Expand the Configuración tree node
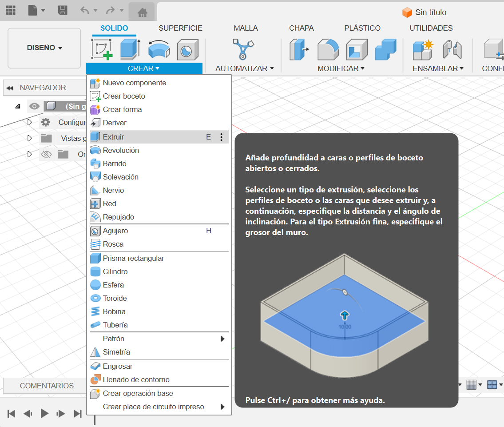The width and height of the screenshot is (504, 427). 30,122
